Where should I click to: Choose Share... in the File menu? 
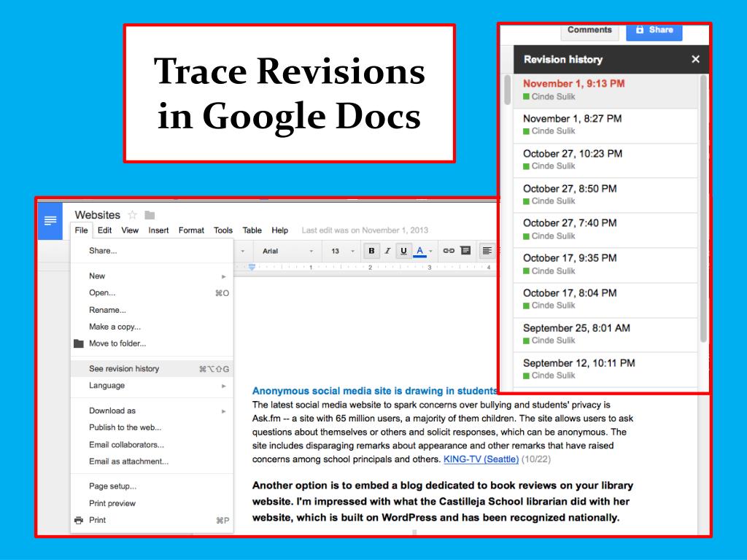point(152,251)
